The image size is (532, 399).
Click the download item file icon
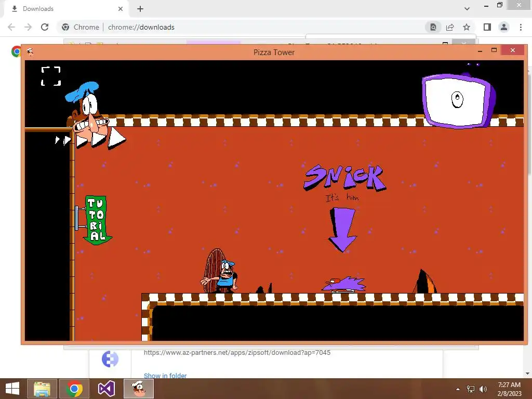click(x=110, y=359)
